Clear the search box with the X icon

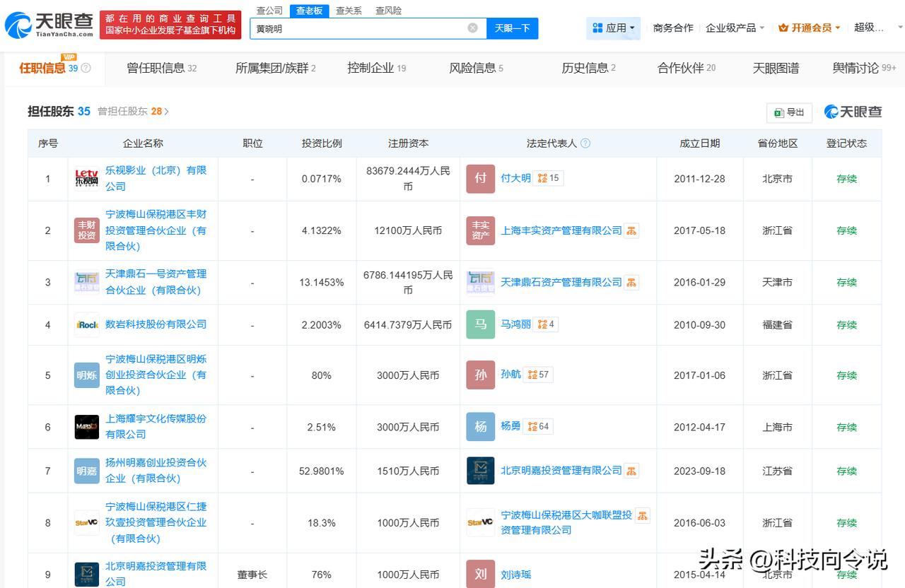coord(472,28)
